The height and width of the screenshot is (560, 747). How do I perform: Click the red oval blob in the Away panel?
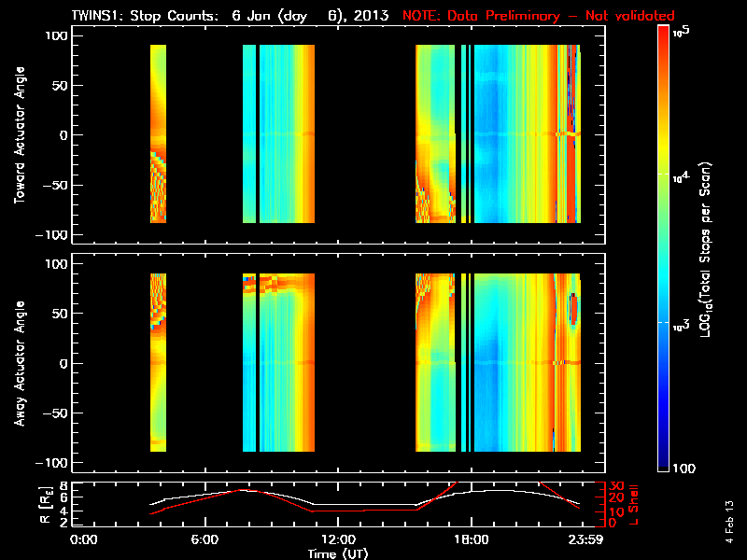click(x=574, y=310)
